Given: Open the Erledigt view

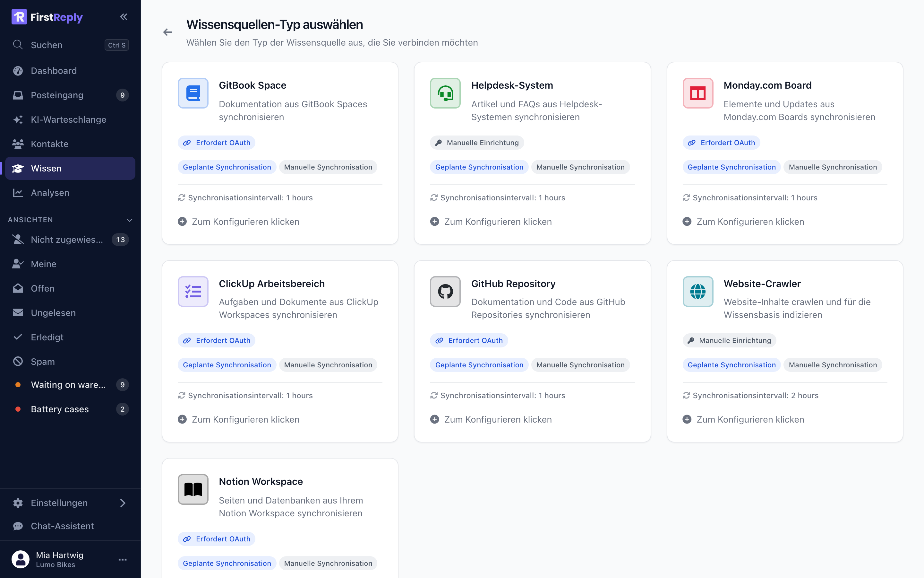Looking at the screenshot, I should (x=71, y=337).
